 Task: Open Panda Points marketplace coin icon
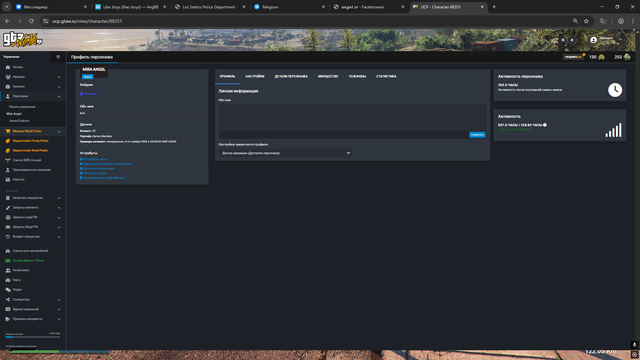(8, 141)
